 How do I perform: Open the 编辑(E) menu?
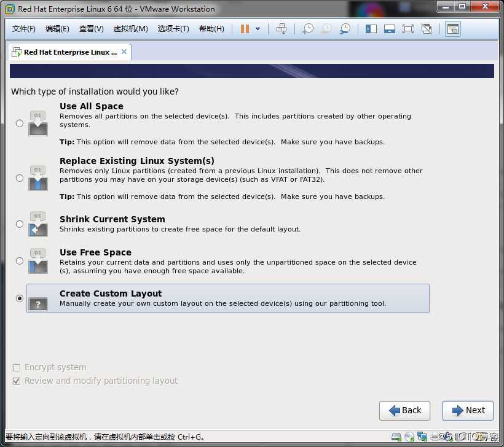coord(57,29)
